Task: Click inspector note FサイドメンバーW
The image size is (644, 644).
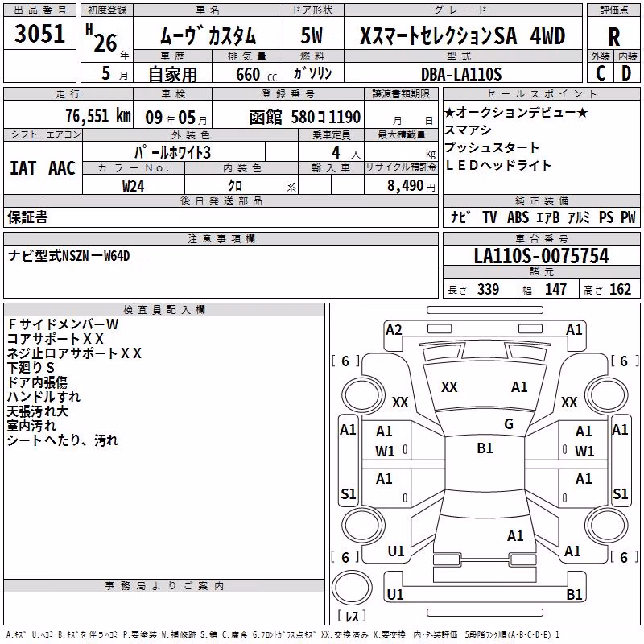Action: [63, 324]
